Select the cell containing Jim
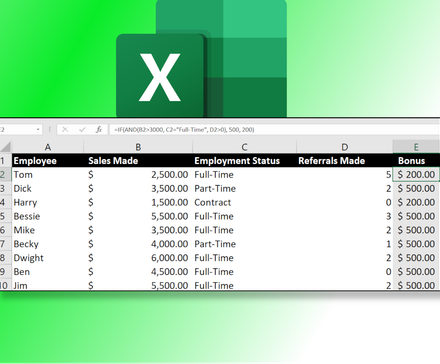The width and height of the screenshot is (440, 364). click(x=48, y=285)
